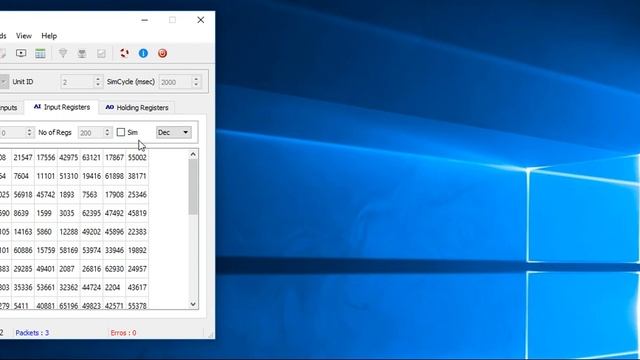Increment No of Regs spinner up
Image resolution: width=640 pixels, height=360 pixels.
[107, 129]
